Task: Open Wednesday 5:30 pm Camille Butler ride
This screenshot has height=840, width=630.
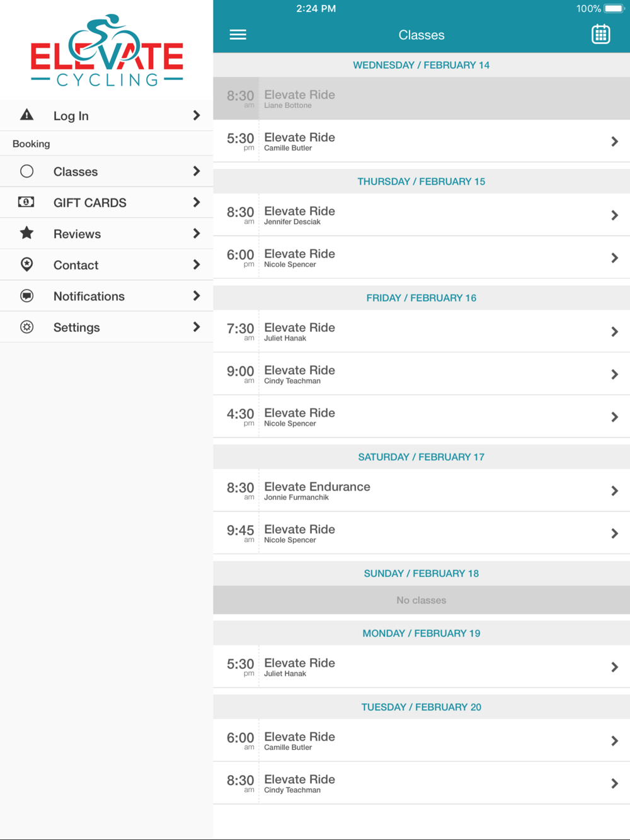Action: pyautogui.click(x=421, y=141)
